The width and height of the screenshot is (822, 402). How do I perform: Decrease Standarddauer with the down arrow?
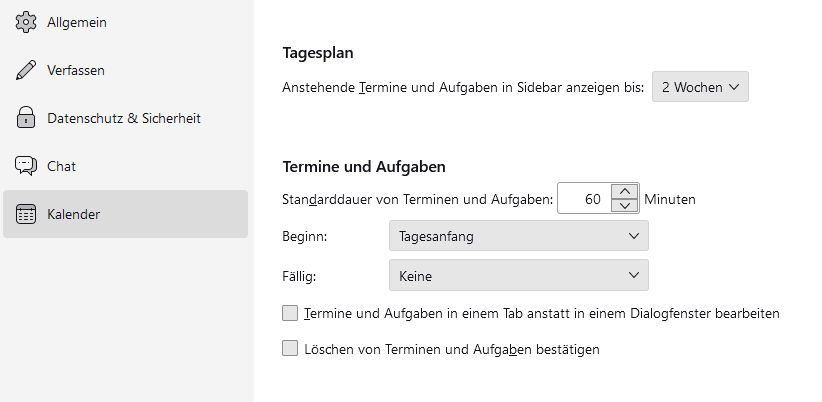click(624, 206)
